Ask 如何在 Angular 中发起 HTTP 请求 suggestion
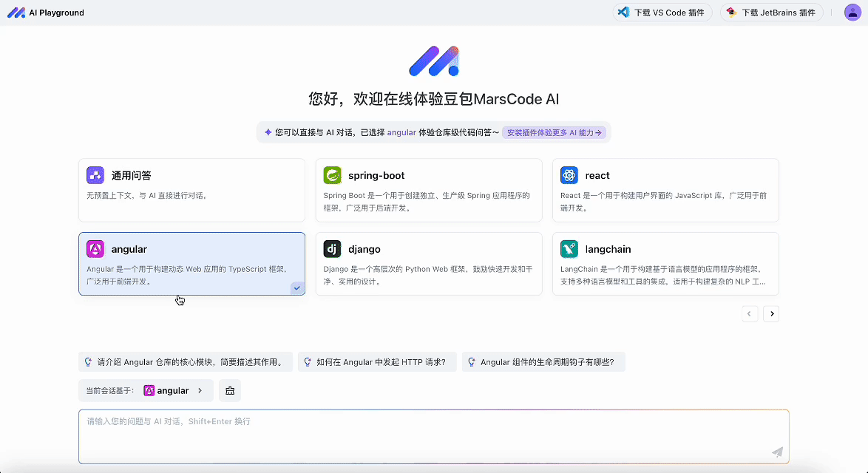 [377, 362]
